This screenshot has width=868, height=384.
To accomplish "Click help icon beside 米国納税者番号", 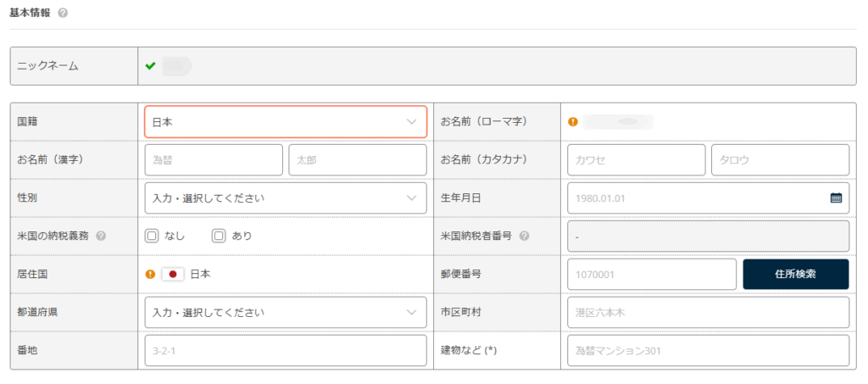I will pyautogui.click(x=524, y=236).
